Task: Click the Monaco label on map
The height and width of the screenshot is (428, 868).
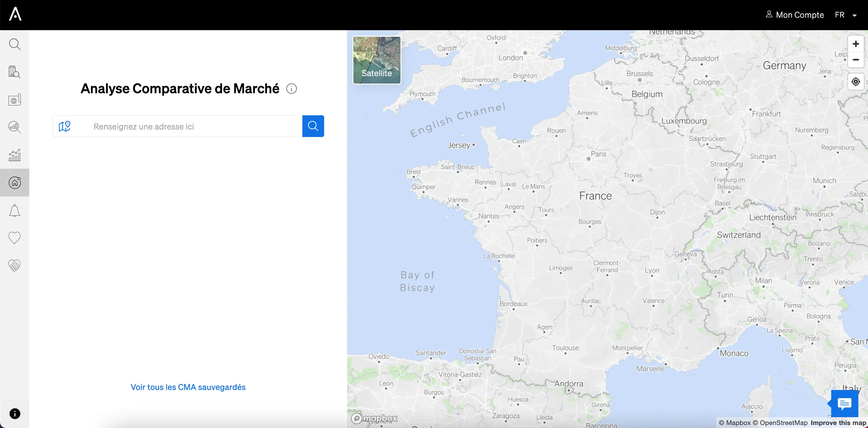Action: pos(734,353)
